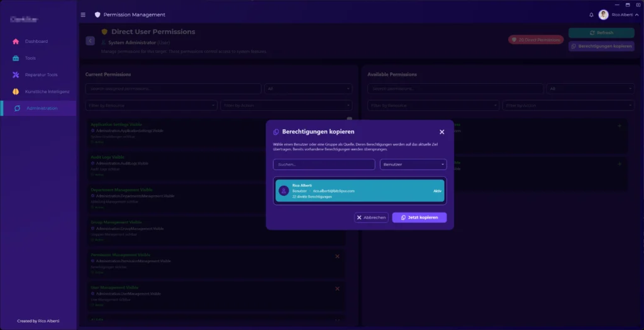The height and width of the screenshot is (330, 644).
Task: Click the Audit Logs Visible permission title
Action: coord(107,157)
